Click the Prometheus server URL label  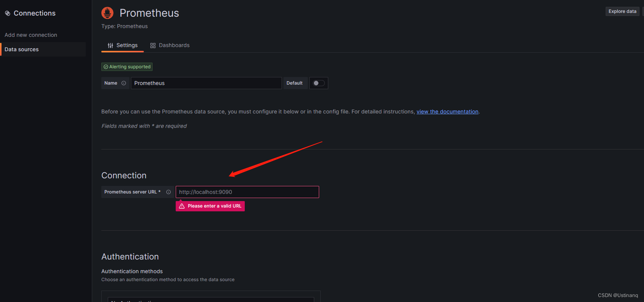coord(132,192)
